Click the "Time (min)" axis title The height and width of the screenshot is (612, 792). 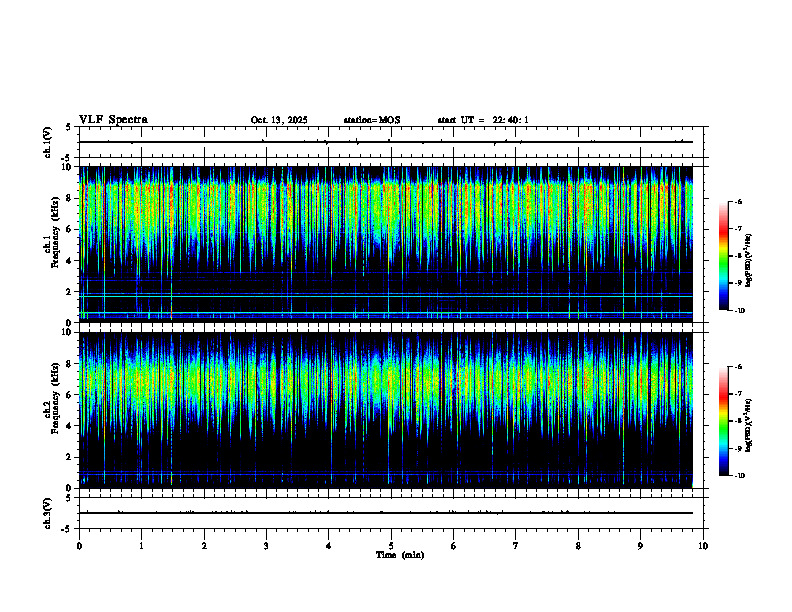(x=400, y=555)
